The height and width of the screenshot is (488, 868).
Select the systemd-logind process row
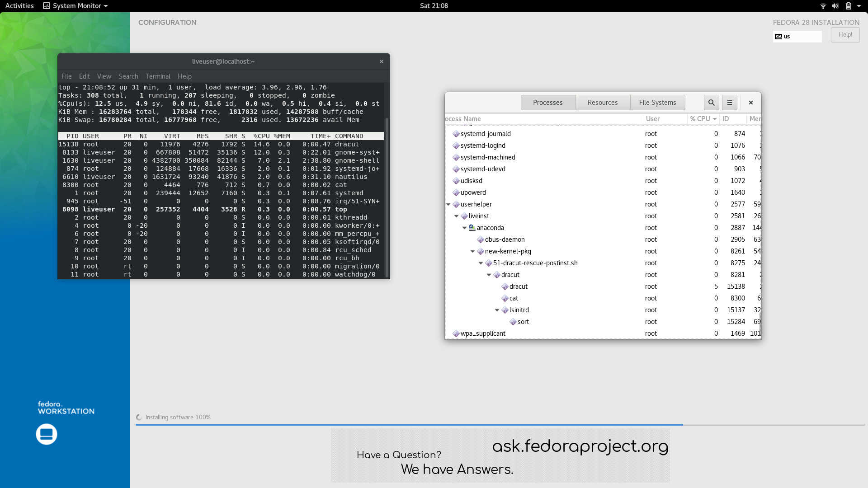603,145
